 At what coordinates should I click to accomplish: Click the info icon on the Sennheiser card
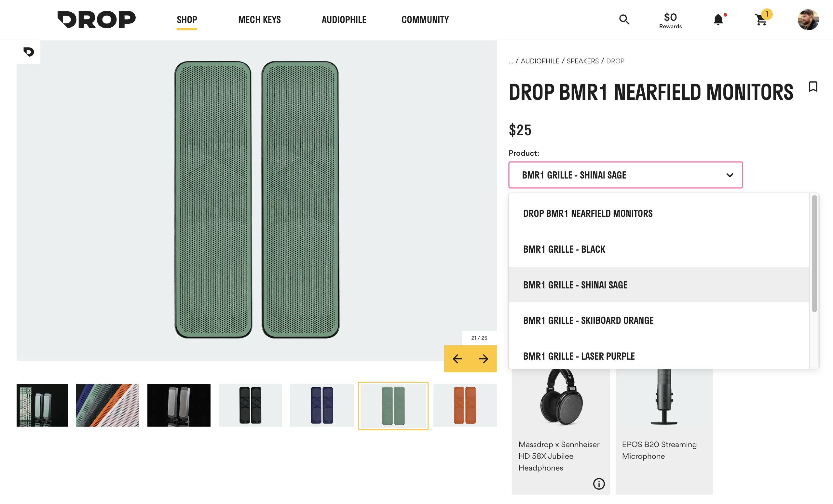click(599, 484)
